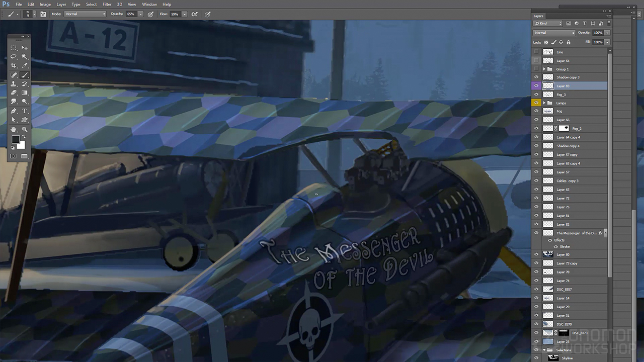
Task: Activate the Pen tool
Action: (14, 111)
